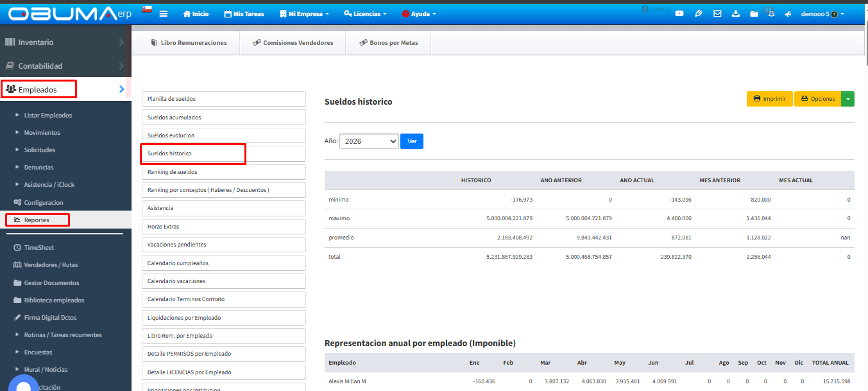Viewport: 868px width, 391px height.
Task: Click employee name Alexis Millan M
Action: click(x=347, y=381)
